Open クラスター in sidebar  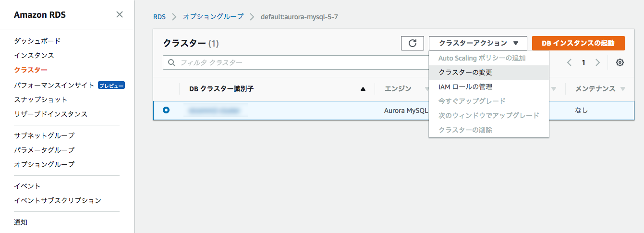pyautogui.click(x=31, y=70)
